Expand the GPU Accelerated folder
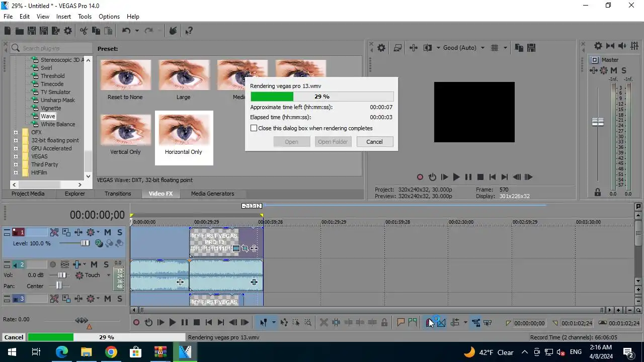Image resolution: width=644 pixels, height=362 pixels. tap(16, 149)
